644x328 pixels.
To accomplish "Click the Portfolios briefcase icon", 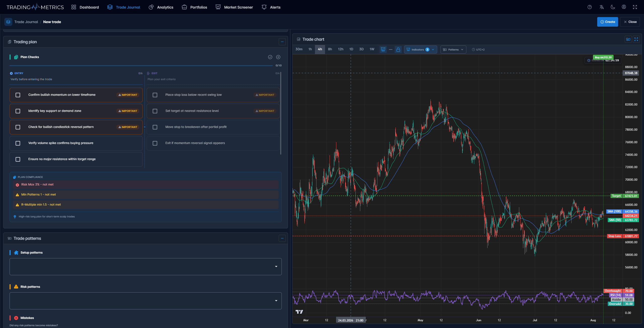I will point(184,7).
